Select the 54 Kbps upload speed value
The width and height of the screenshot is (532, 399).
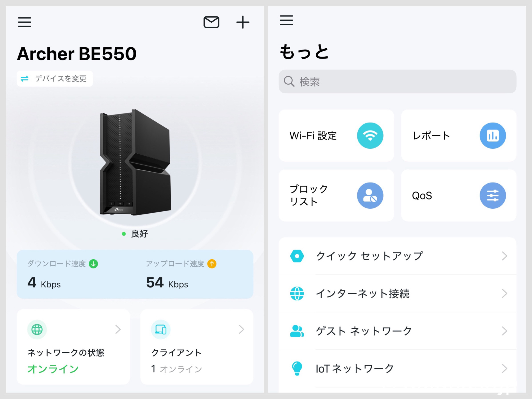pos(167,282)
